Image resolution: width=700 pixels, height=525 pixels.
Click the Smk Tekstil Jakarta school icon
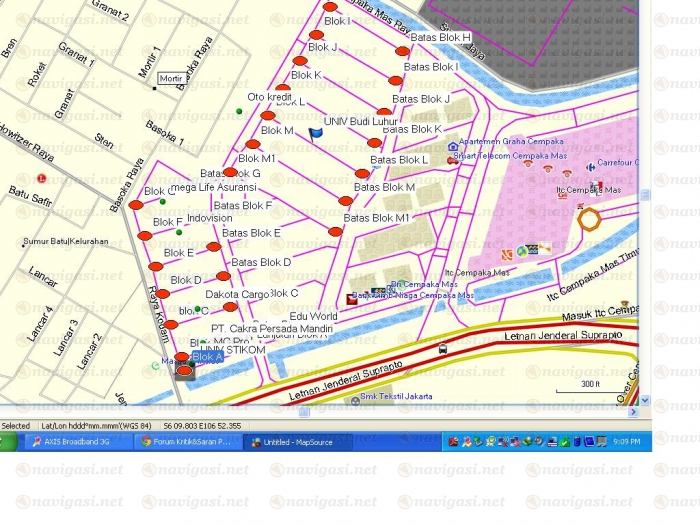click(356, 397)
